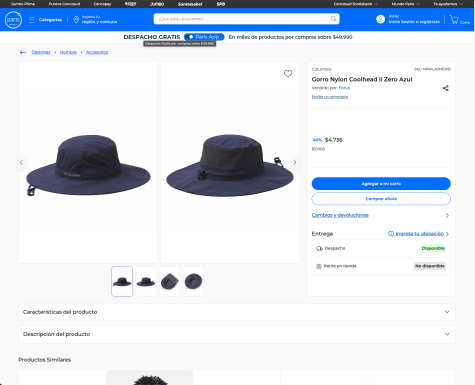
Task: Click the user account avatar icon
Action: tap(380, 19)
